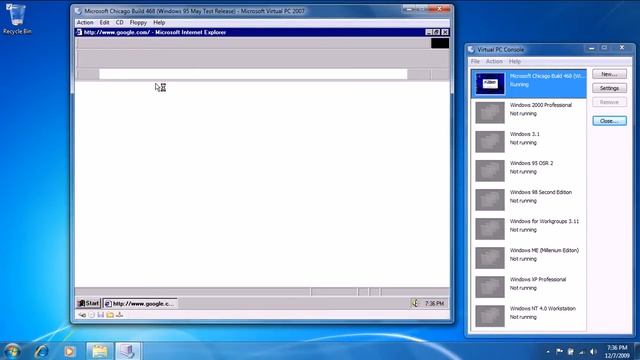Select Windows 95 OSR 2 virtual machine
This screenshot has height=360, width=640.
529,170
